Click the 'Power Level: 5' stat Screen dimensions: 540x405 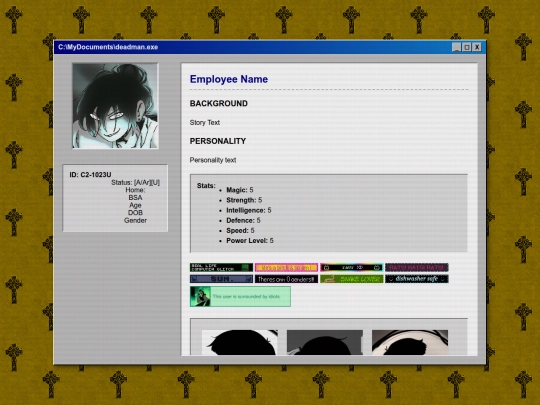[x=250, y=241]
